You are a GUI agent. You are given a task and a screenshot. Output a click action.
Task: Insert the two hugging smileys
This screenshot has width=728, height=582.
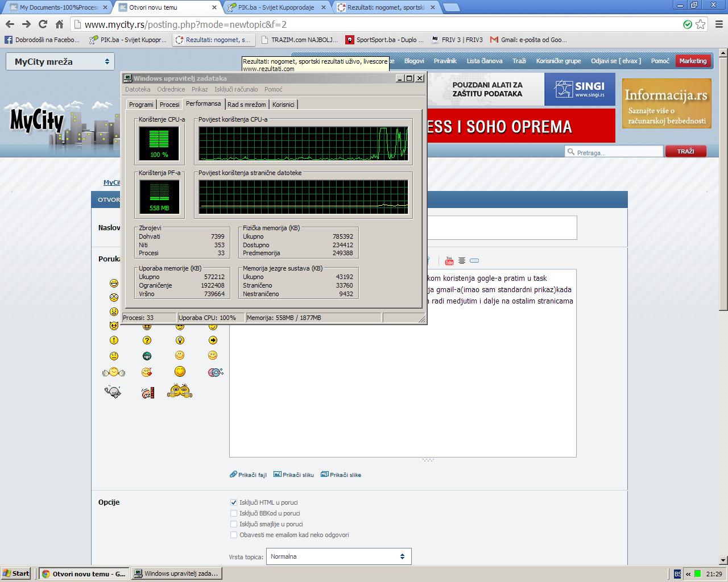180,391
